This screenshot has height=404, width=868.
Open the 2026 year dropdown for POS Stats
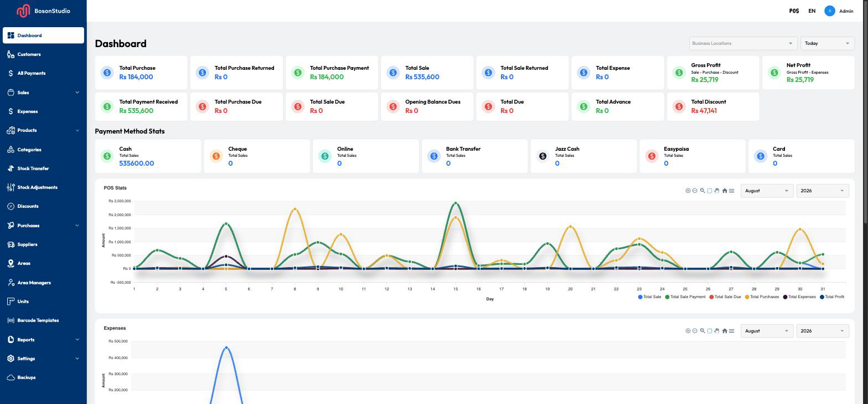point(823,191)
